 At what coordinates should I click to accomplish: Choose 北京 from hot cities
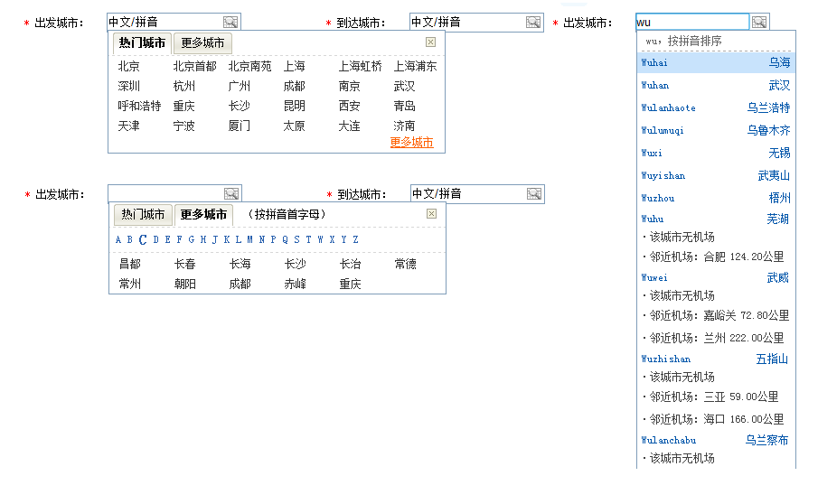click(x=129, y=66)
